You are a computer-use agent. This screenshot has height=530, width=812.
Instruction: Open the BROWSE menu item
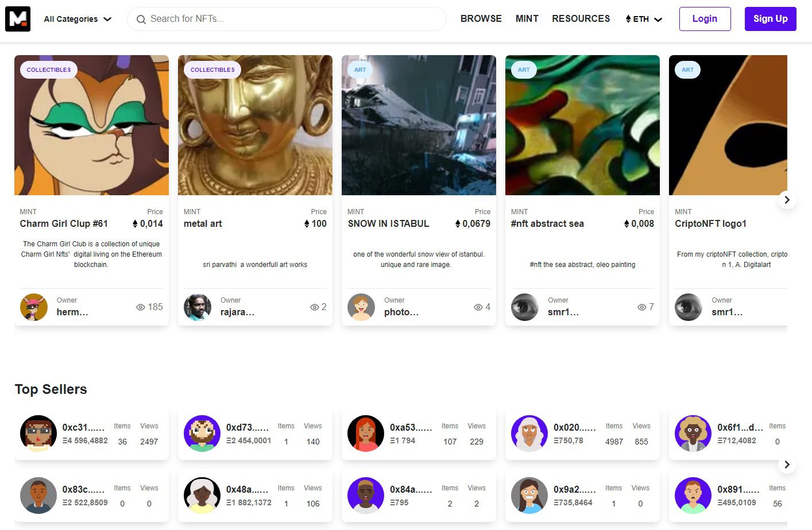[481, 19]
